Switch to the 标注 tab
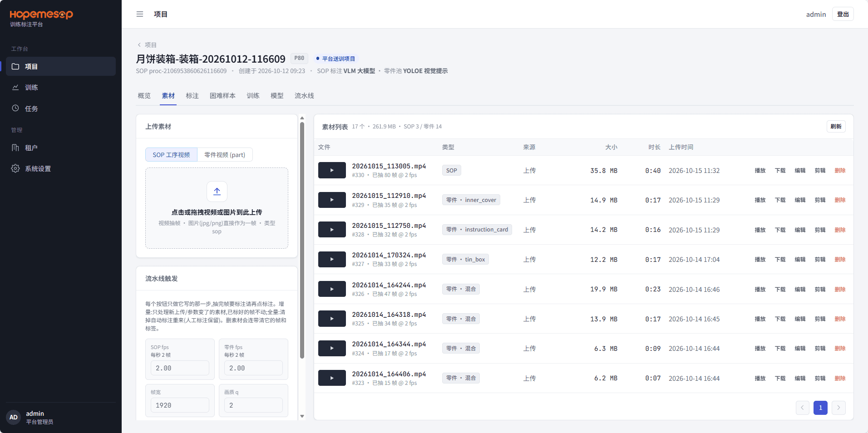 (x=192, y=96)
